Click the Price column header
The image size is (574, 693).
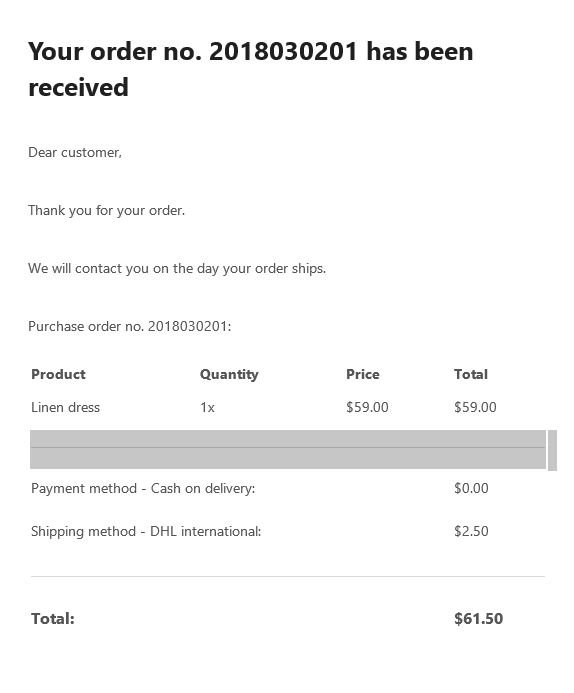point(363,374)
